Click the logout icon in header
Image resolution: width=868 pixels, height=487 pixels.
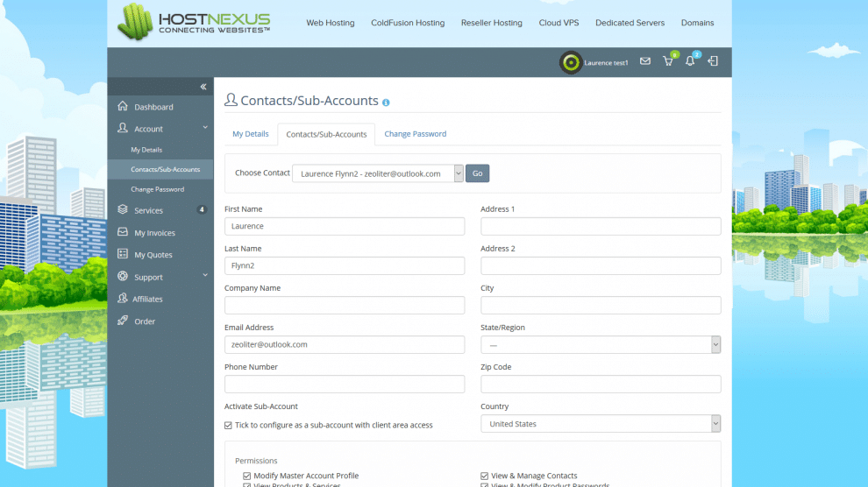(713, 61)
